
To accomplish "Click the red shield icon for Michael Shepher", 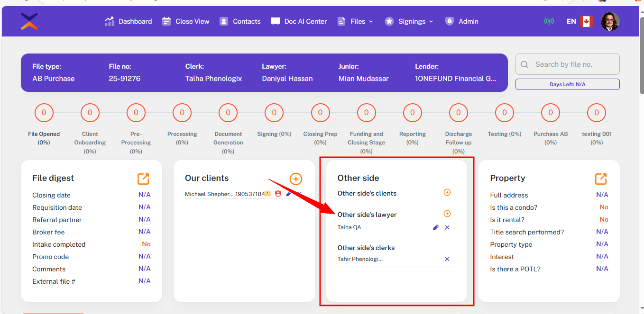I will 278,194.
